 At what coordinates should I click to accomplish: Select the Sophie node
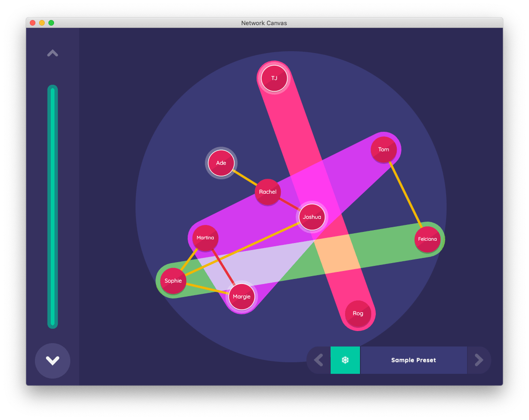pos(173,281)
